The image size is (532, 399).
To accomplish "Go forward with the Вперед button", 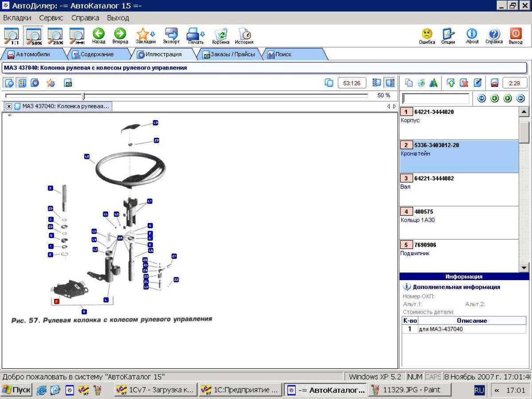I will [120, 36].
